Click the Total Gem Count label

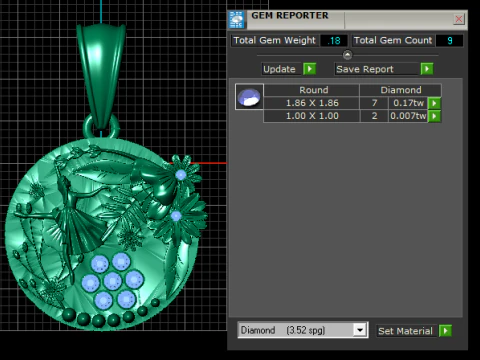(x=393, y=40)
